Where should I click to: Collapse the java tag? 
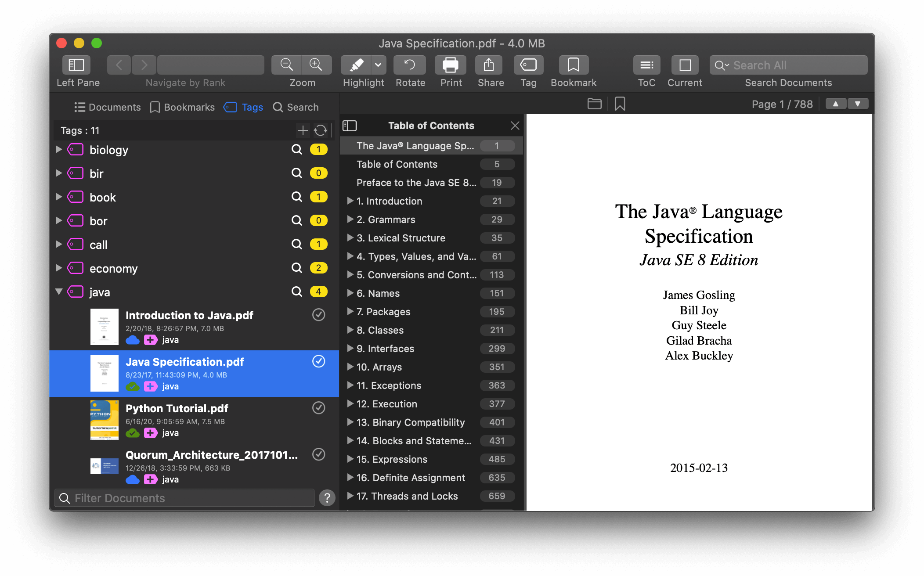coord(58,292)
